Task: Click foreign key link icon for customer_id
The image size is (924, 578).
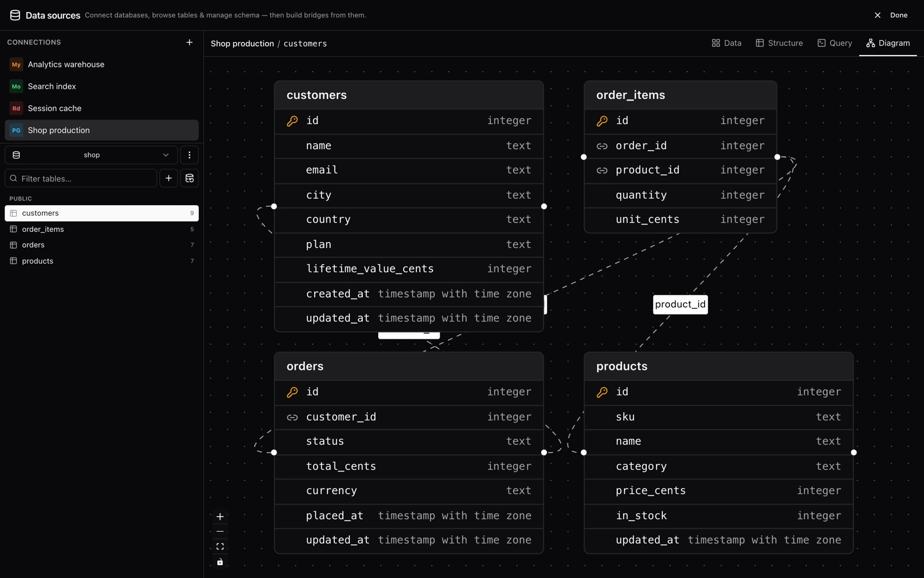Action: pos(292,417)
